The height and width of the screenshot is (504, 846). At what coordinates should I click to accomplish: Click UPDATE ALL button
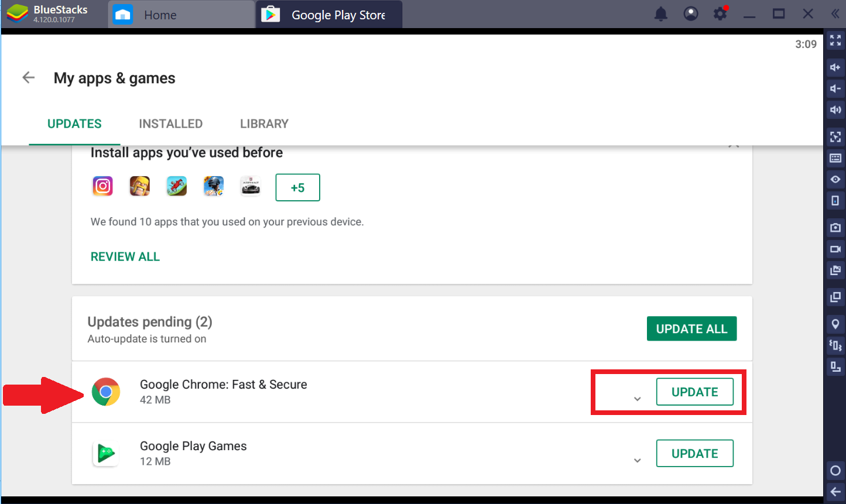(x=691, y=328)
